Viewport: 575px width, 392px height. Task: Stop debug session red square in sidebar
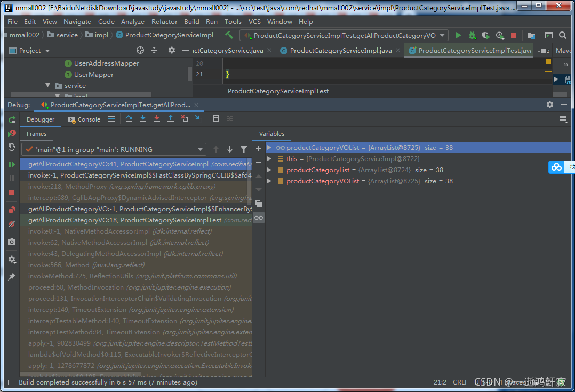12,193
